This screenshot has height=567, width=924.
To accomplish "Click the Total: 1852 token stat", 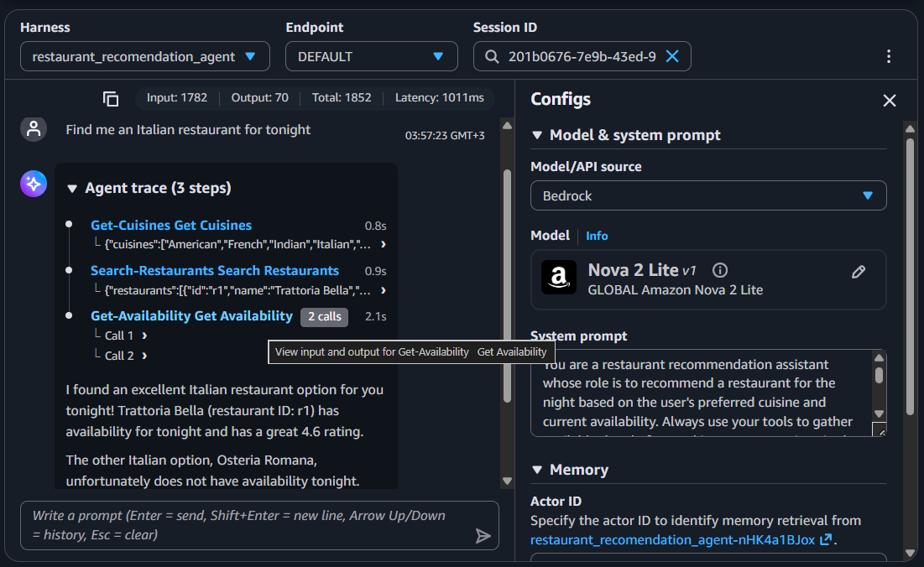I will 342,98.
